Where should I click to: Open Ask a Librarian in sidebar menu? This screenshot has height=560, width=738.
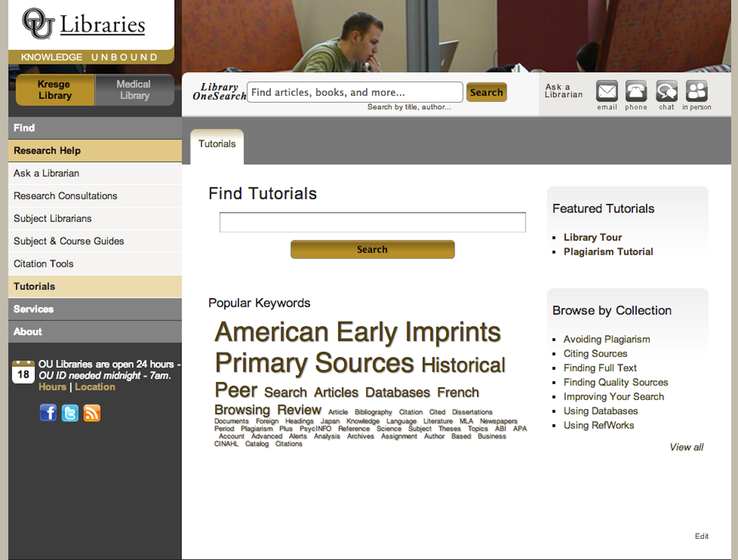click(x=95, y=173)
